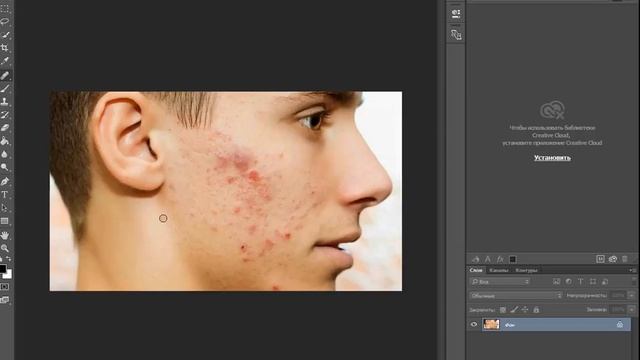Click the Libraries trash delete icon
Screen dimensions: 640x360
[x=624, y=259]
